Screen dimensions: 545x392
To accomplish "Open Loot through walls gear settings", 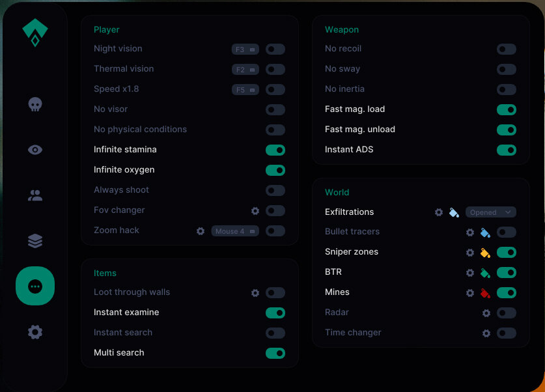I will [x=255, y=292].
